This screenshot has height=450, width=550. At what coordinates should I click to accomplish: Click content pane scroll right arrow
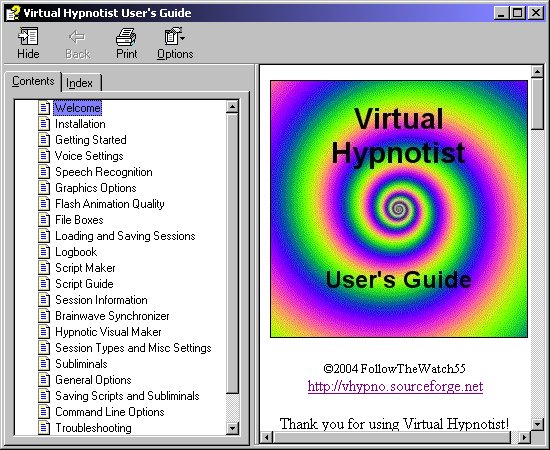click(x=524, y=437)
